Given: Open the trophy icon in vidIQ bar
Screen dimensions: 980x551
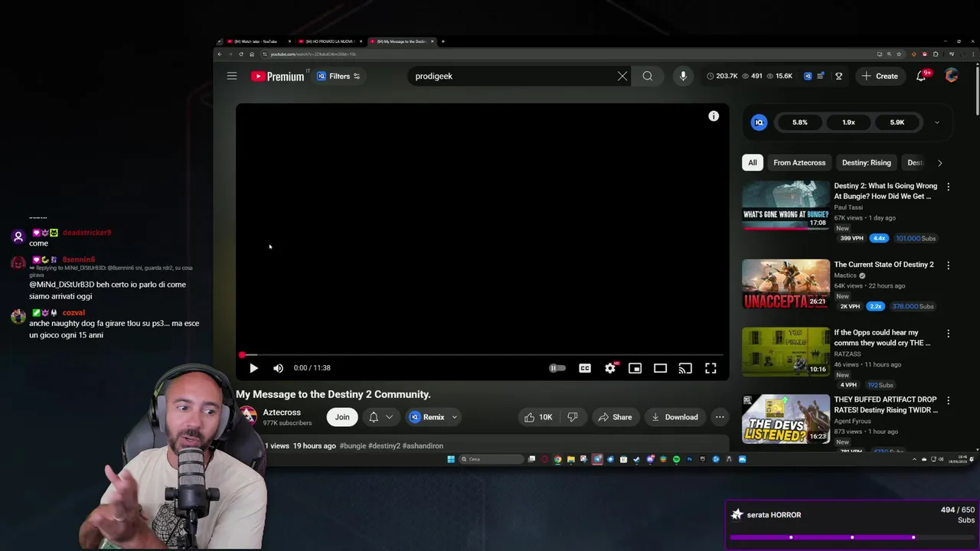Looking at the screenshot, I should click(x=839, y=76).
